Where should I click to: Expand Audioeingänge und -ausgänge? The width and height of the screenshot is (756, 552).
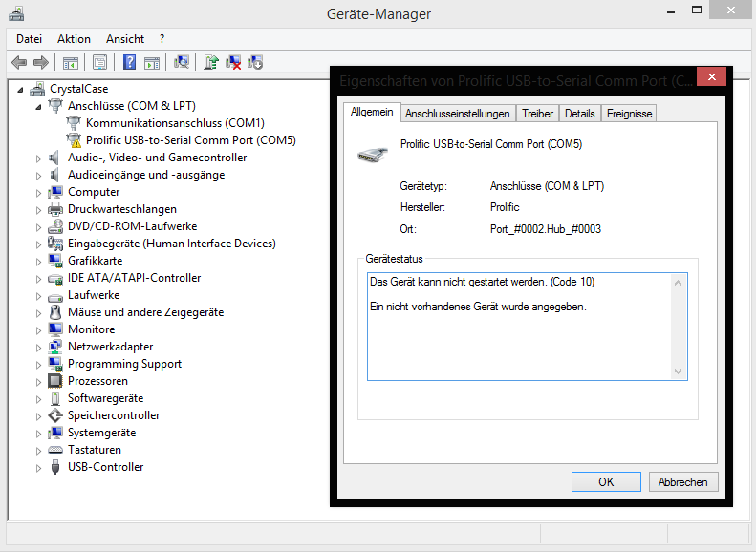point(38,176)
